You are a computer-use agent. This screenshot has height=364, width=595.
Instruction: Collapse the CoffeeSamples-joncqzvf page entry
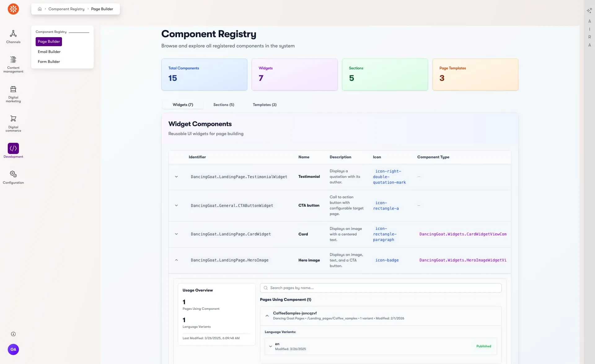click(x=267, y=316)
